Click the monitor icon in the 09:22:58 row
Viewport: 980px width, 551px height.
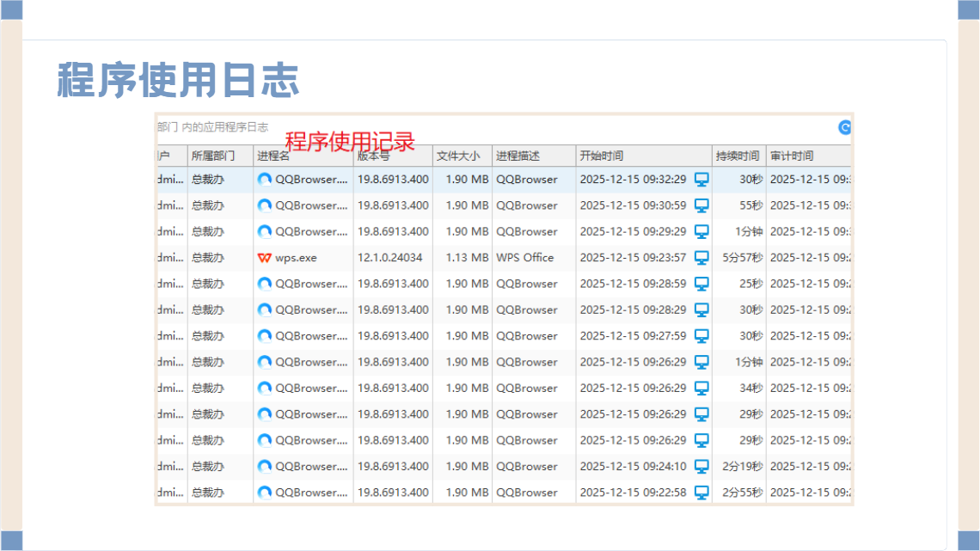[701, 493]
